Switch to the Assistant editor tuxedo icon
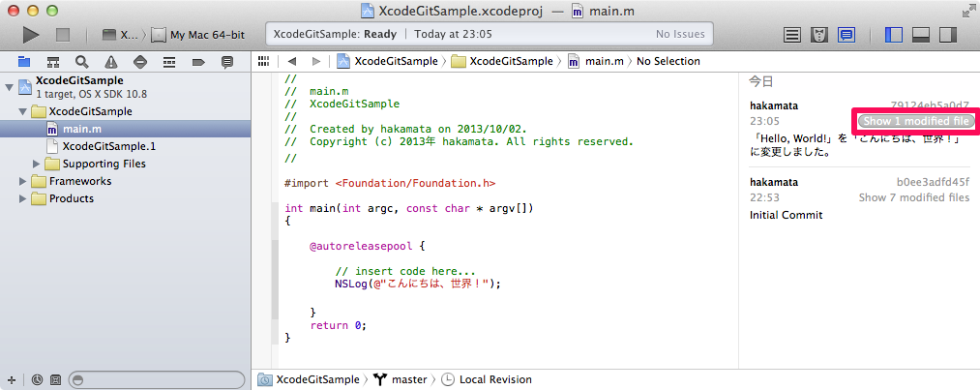 [819, 35]
